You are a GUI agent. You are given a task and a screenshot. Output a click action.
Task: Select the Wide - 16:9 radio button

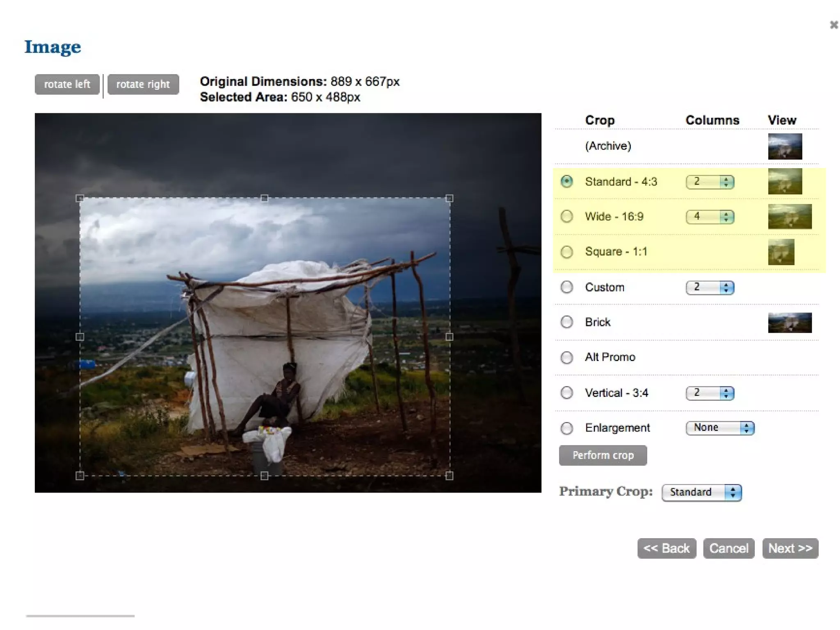[x=567, y=216]
